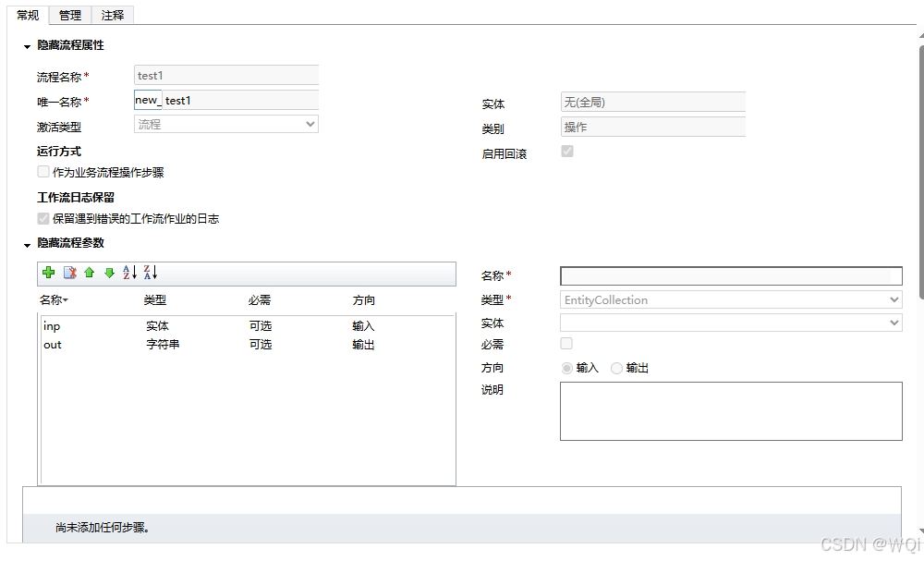924x561 pixels.
Task: Collapse the 隐藏流程属性 section
Action: coord(27,46)
